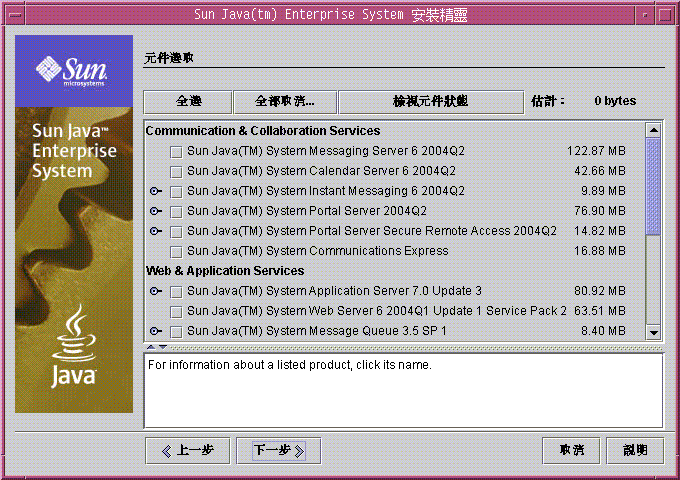Click the Web Server 6 2004Q1 Update 1 name
The width and height of the screenshot is (680, 480).
pyautogui.click(x=377, y=310)
